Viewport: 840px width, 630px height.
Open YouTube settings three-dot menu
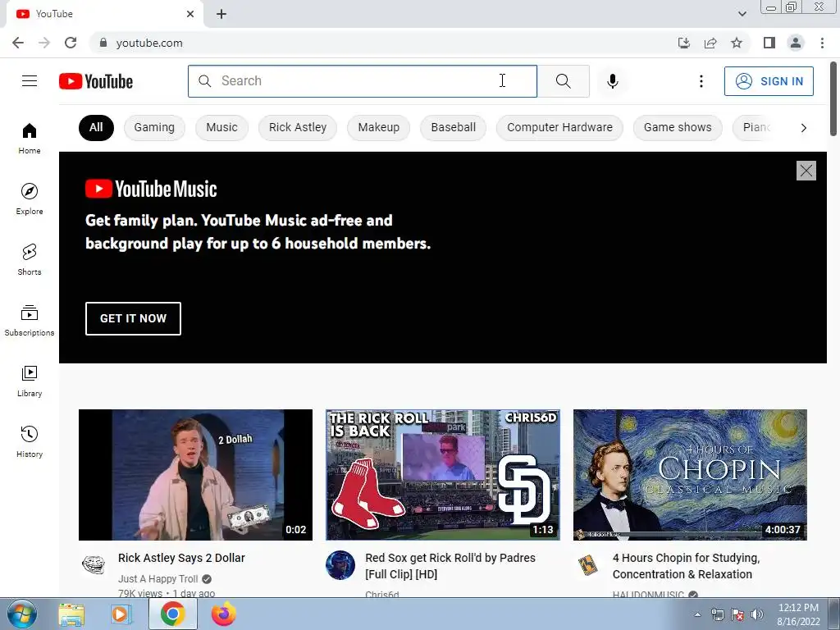(x=701, y=81)
